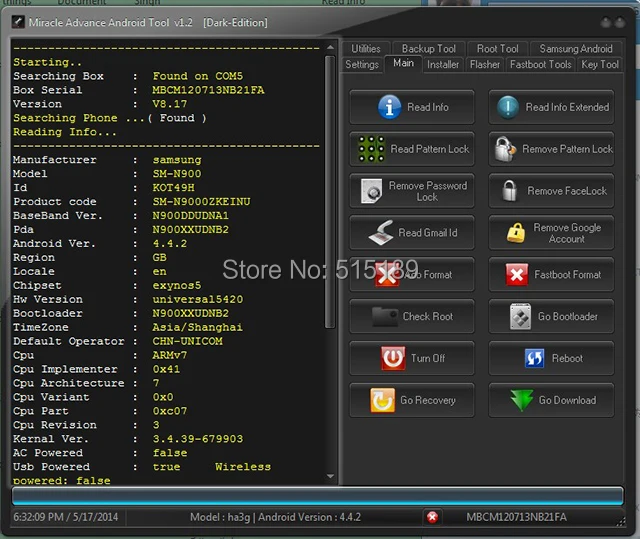
Task: Switch to the Backup Tool tab
Action: tap(429, 49)
